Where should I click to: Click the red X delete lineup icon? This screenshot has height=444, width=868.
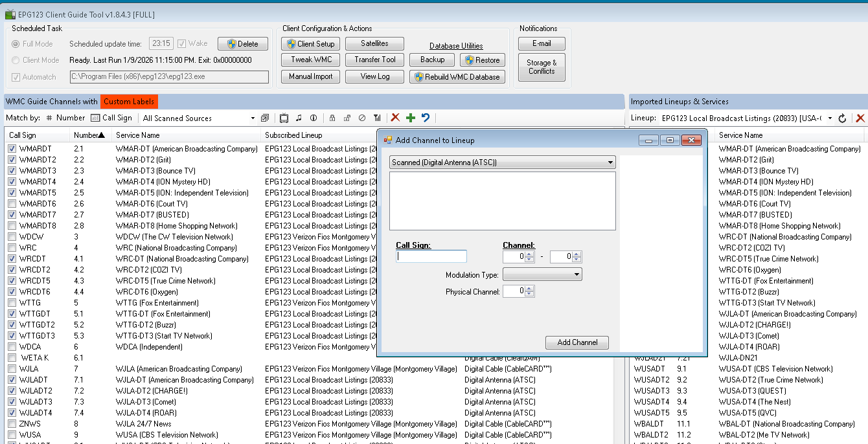pyautogui.click(x=860, y=118)
